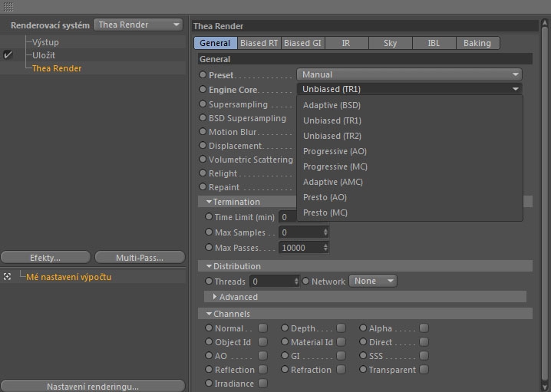Click the Nastavení renderingu... button
Screen dimensions: 551x392
point(93,386)
